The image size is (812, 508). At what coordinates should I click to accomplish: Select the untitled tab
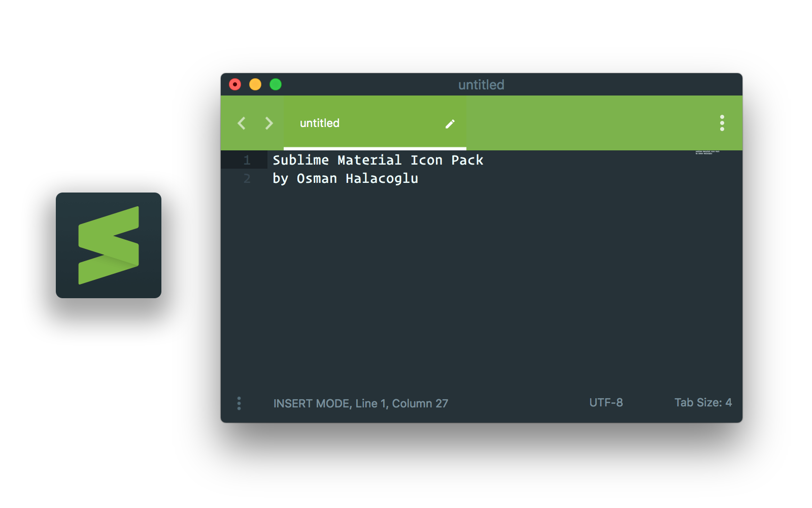pos(375,123)
